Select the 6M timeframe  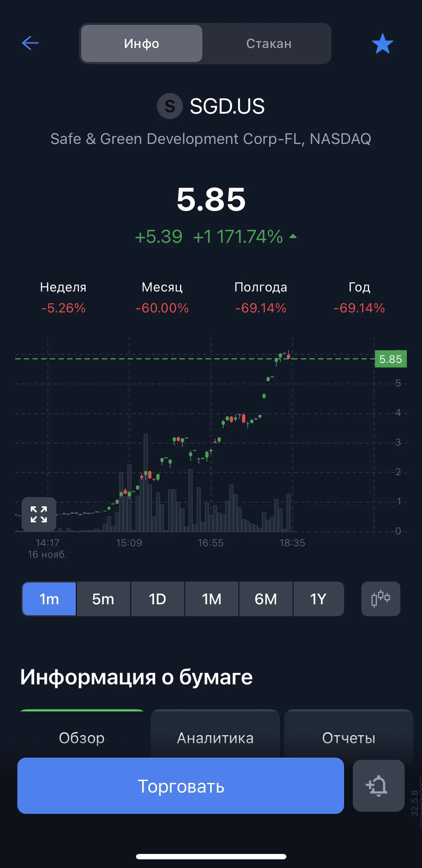[266, 599]
